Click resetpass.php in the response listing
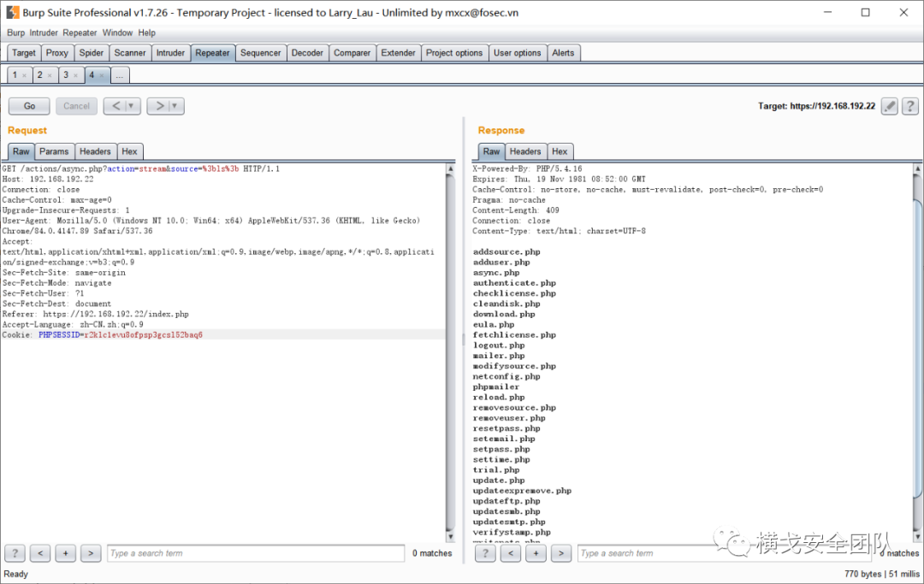Image resolution: width=924 pixels, height=584 pixels. click(506, 428)
